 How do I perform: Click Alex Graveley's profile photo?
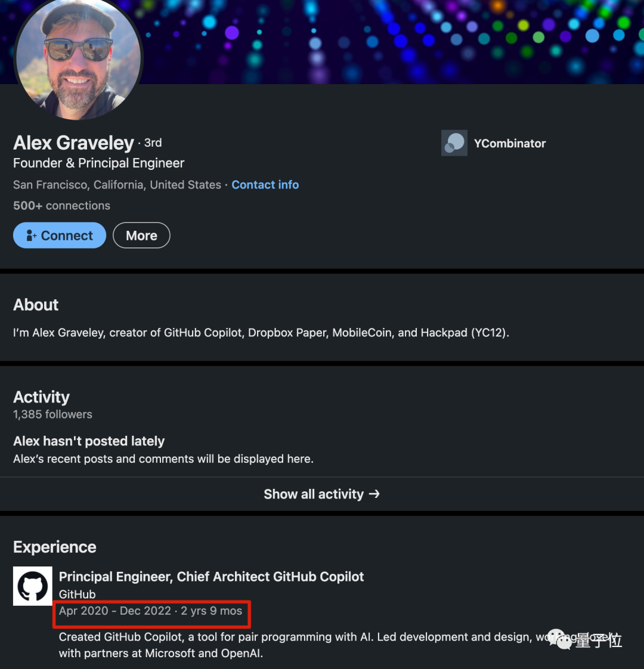(x=78, y=58)
